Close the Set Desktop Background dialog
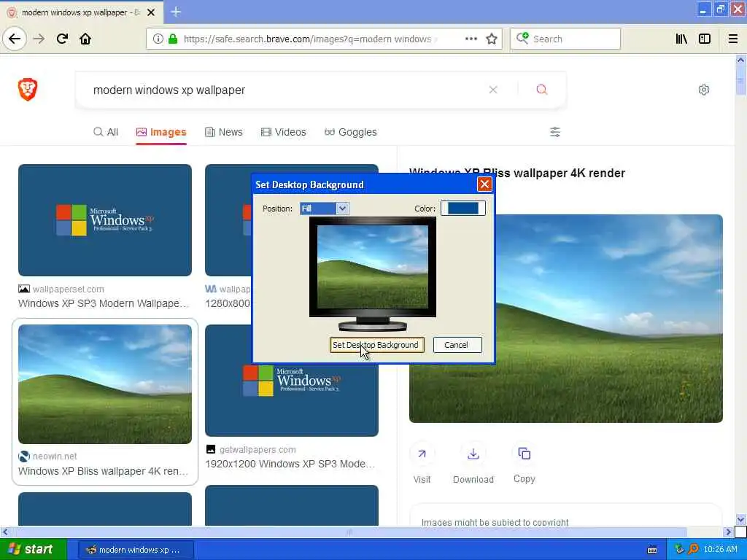 [x=484, y=184]
